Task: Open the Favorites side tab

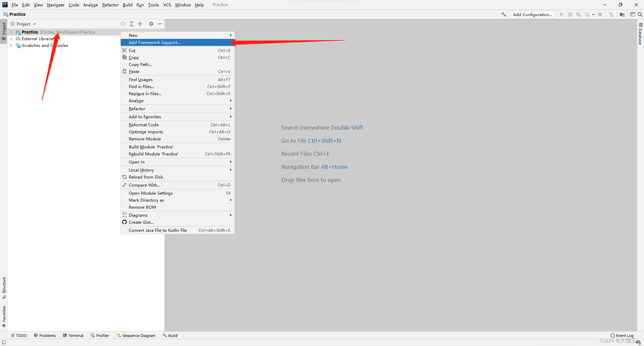Action: tap(4, 317)
